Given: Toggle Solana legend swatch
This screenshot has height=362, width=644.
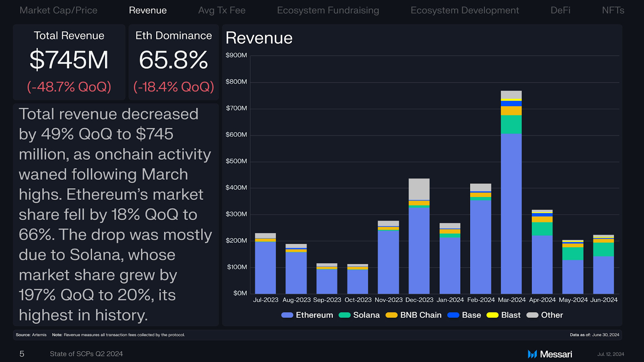Looking at the screenshot, I should [x=345, y=315].
